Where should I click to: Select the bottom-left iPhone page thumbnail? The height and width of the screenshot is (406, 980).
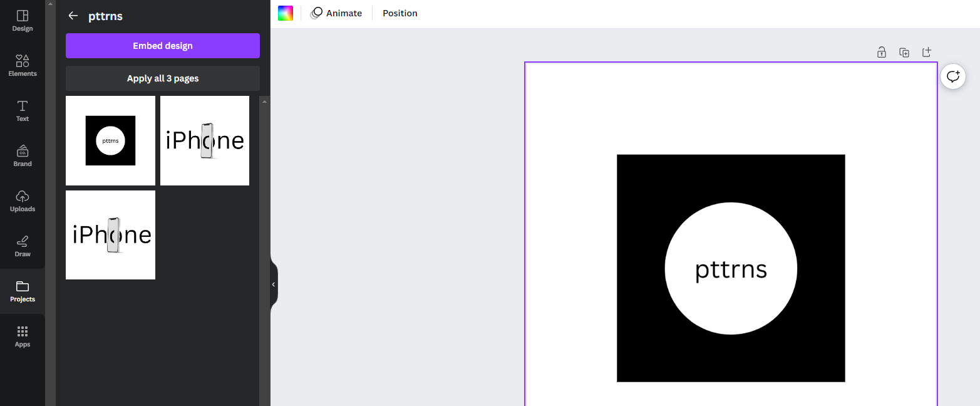click(110, 235)
